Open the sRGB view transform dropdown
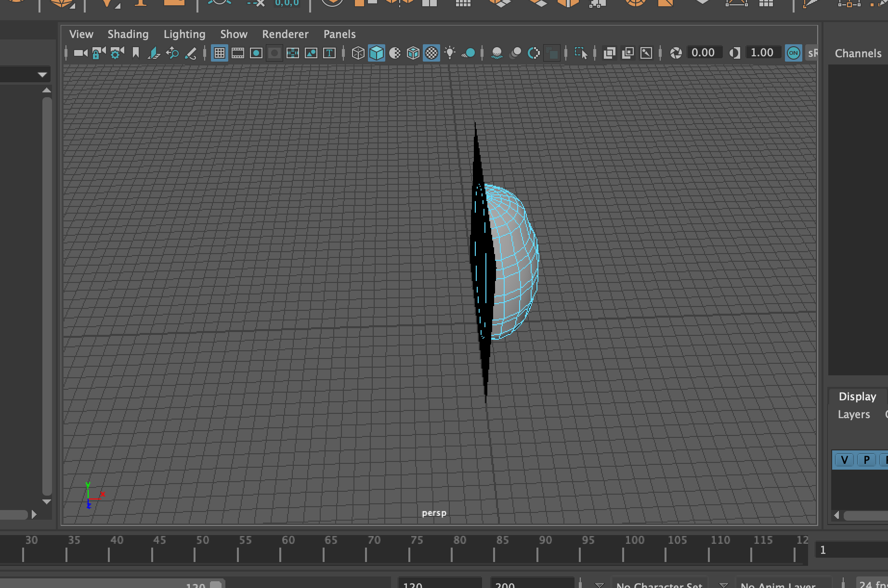Screen dimensions: 888x588 [x=812, y=53]
